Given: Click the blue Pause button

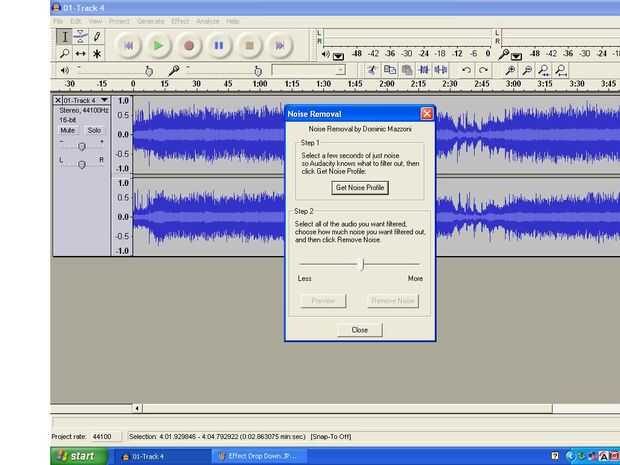Looking at the screenshot, I should pyautogui.click(x=219, y=46).
